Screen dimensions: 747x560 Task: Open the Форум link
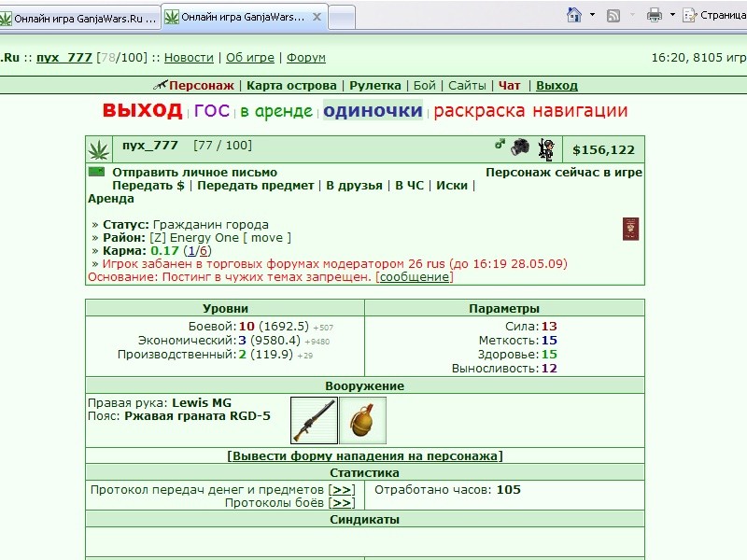point(306,58)
